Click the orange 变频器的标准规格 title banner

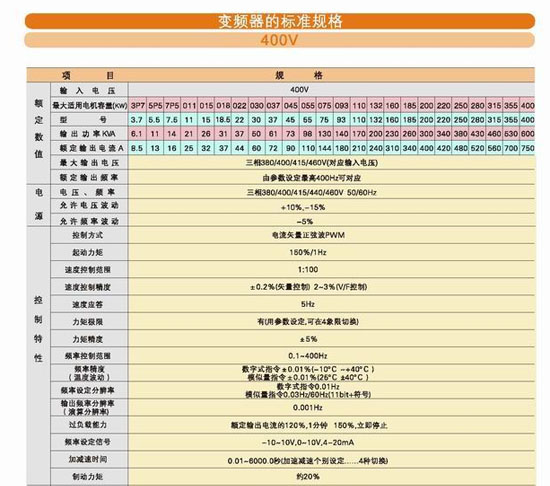tap(280, 21)
